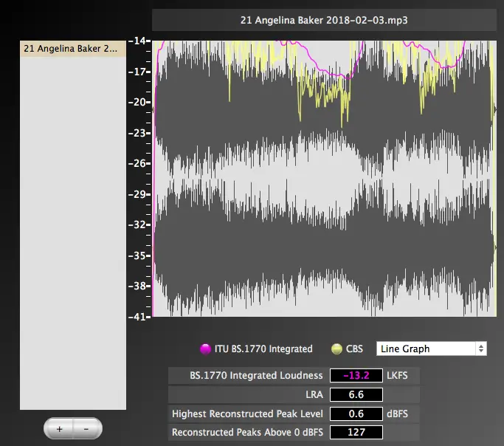504x446 pixels.
Task: Click the minus button to remove a file
Action: (86, 428)
